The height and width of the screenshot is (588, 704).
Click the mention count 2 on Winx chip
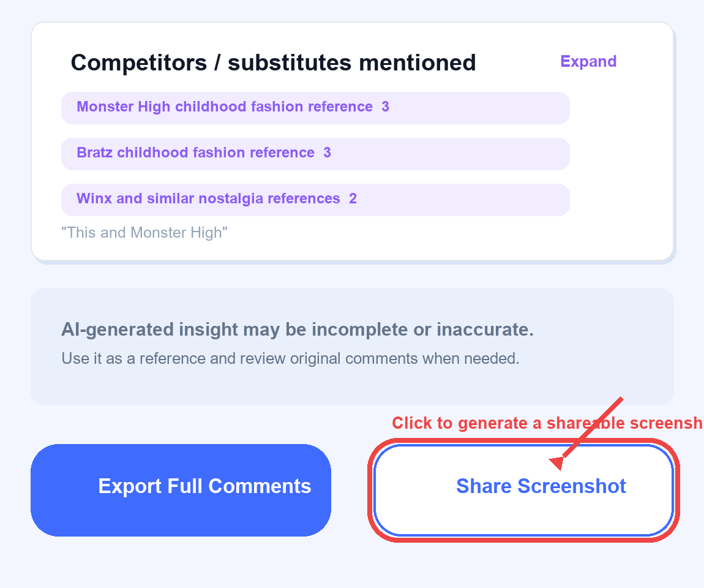(353, 198)
